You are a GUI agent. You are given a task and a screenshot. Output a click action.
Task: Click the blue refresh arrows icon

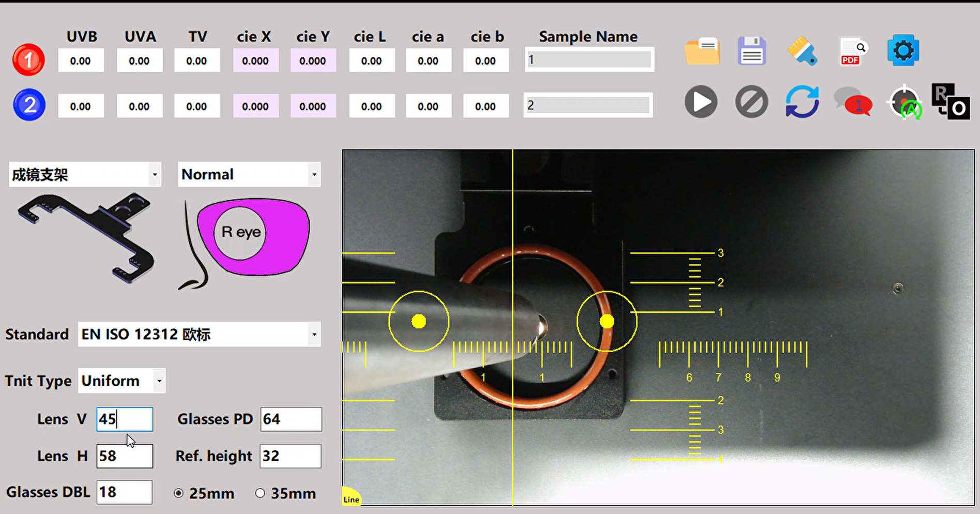802,102
